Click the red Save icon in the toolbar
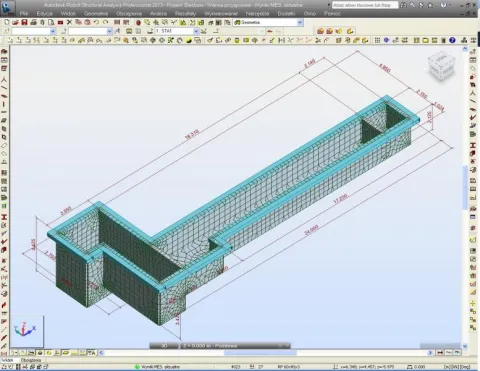The height and width of the screenshot is (371, 480). 24,22
